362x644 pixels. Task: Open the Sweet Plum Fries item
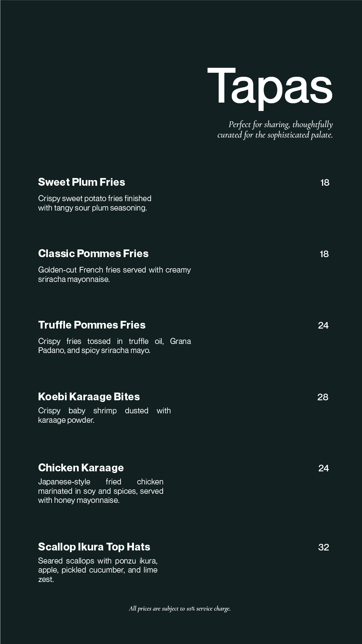pos(81,182)
